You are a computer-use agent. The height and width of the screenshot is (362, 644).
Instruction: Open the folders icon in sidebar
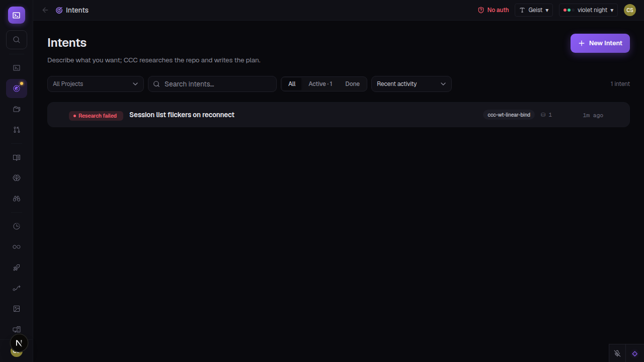pyautogui.click(x=17, y=109)
